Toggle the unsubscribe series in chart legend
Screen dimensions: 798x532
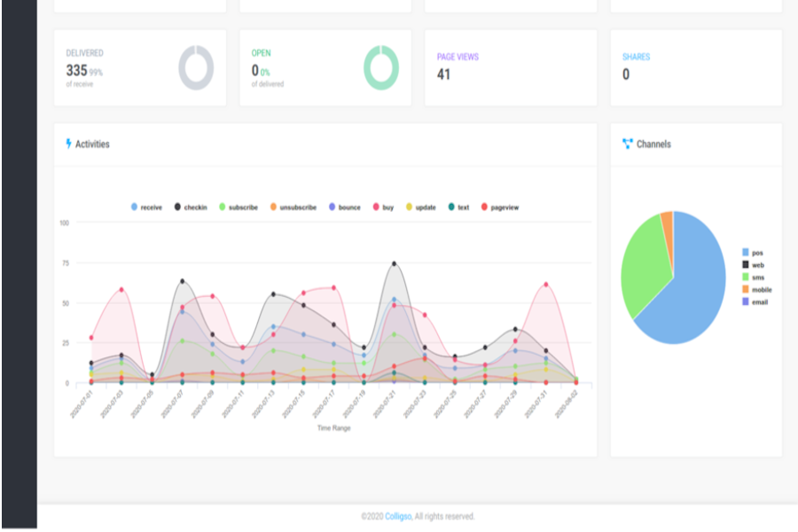pos(293,207)
